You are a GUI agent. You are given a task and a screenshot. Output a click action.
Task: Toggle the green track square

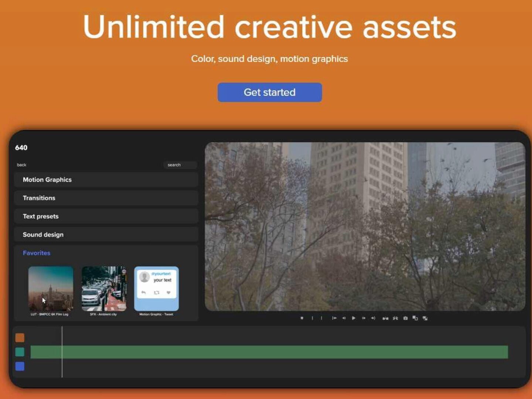[20, 352]
